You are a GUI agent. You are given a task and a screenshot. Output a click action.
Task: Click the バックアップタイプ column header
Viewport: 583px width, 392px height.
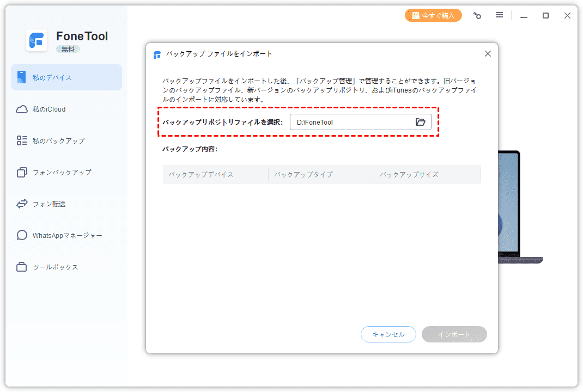303,175
